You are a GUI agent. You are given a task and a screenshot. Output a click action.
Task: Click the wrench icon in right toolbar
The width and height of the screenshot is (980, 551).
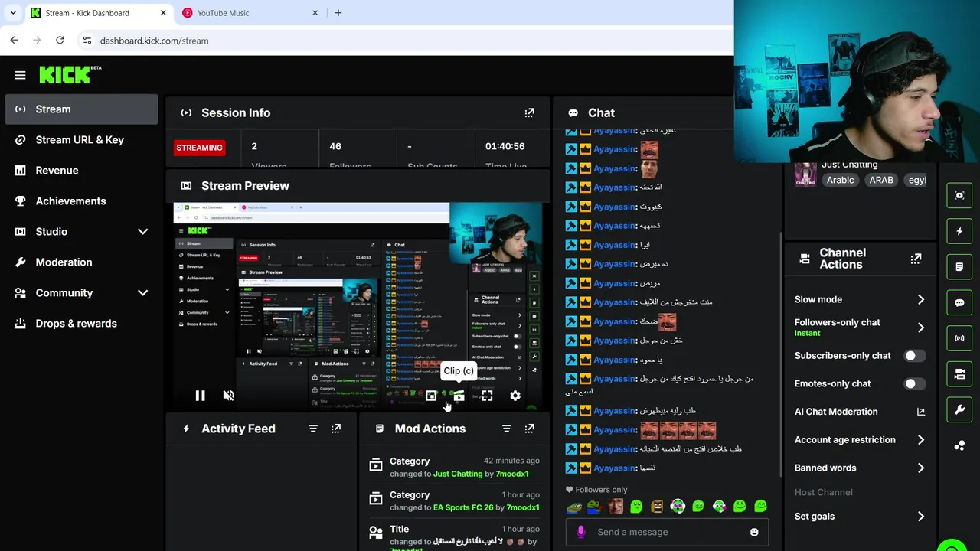[959, 409]
